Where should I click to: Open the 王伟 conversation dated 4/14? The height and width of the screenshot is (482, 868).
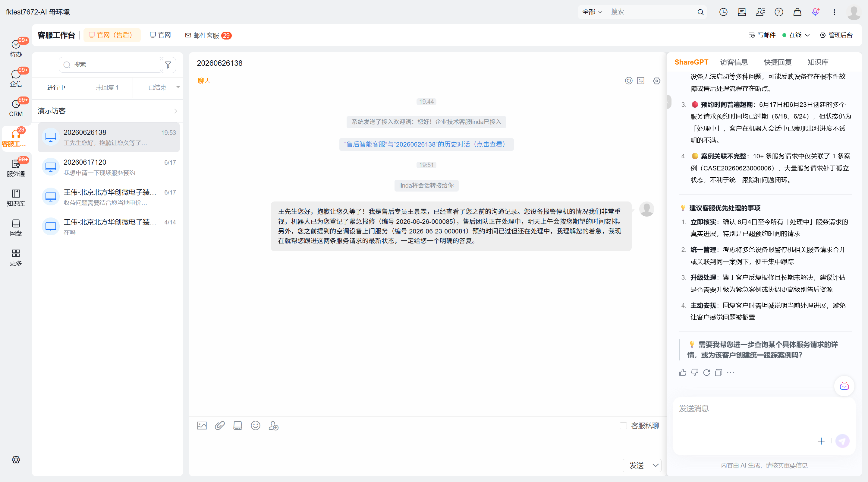click(x=109, y=227)
